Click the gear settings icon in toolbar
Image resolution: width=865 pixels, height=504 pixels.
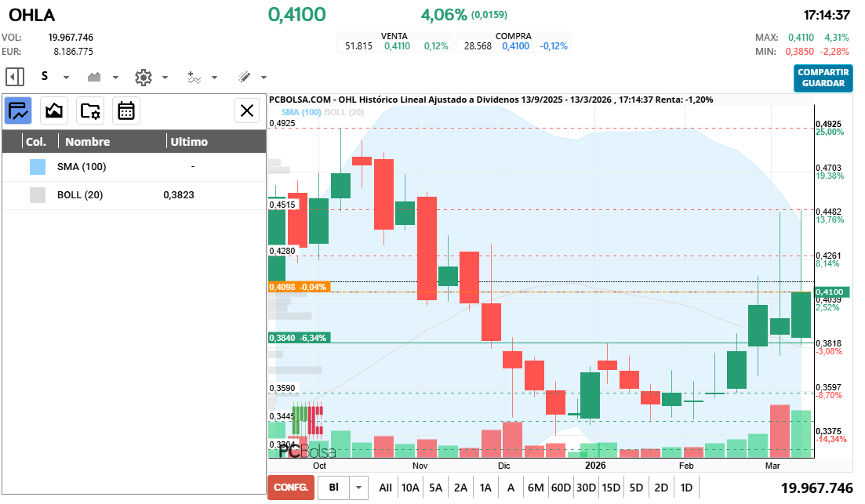143,77
